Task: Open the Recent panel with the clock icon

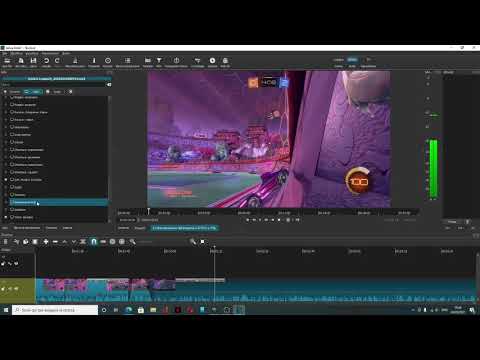Action: pos(108,62)
